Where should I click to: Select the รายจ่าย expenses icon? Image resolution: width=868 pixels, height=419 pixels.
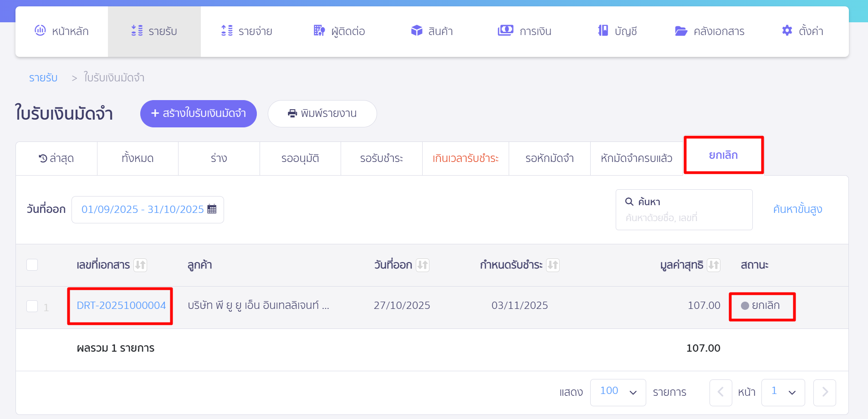[x=227, y=30]
